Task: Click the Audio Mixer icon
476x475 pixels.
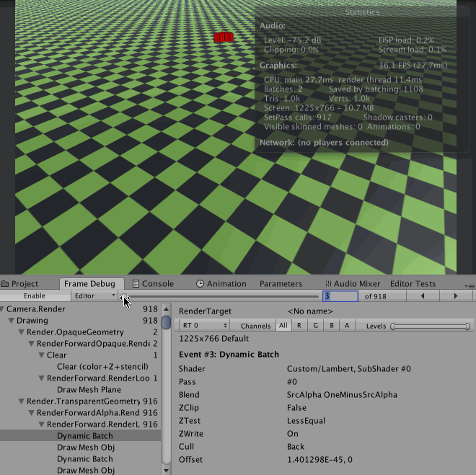Action: (328, 283)
